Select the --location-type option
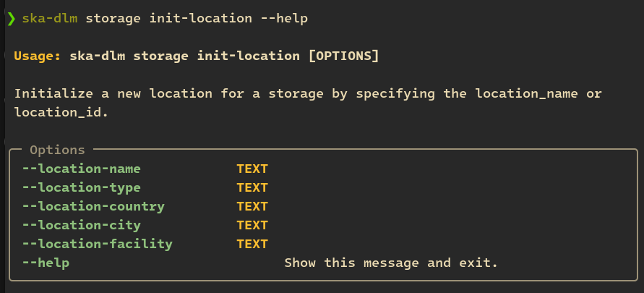 (x=82, y=188)
